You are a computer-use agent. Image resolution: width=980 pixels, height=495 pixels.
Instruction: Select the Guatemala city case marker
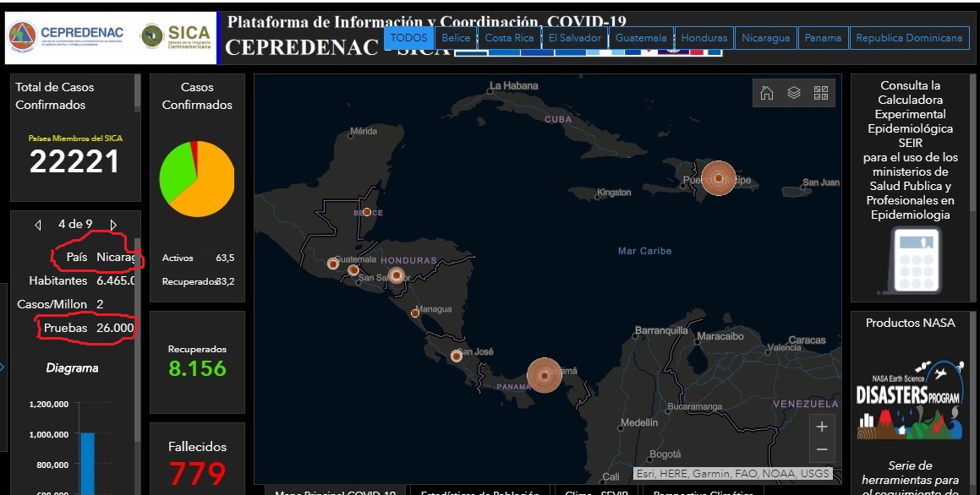coord(333,264)
